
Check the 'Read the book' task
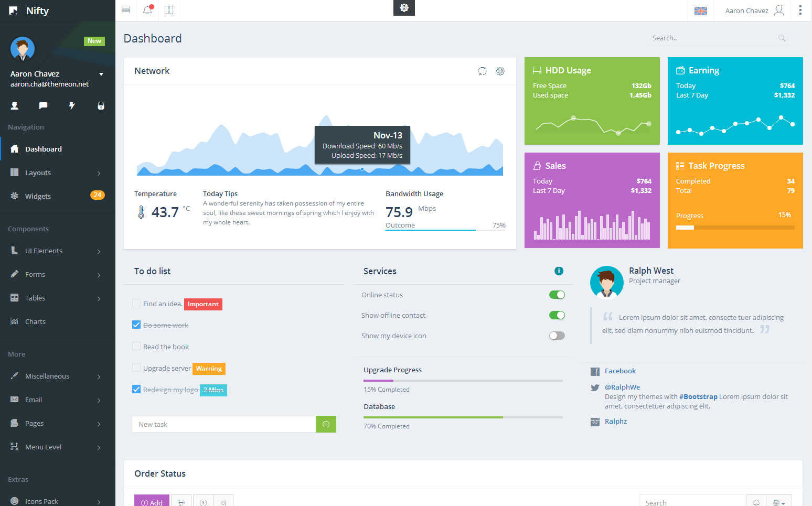point(136,346)
